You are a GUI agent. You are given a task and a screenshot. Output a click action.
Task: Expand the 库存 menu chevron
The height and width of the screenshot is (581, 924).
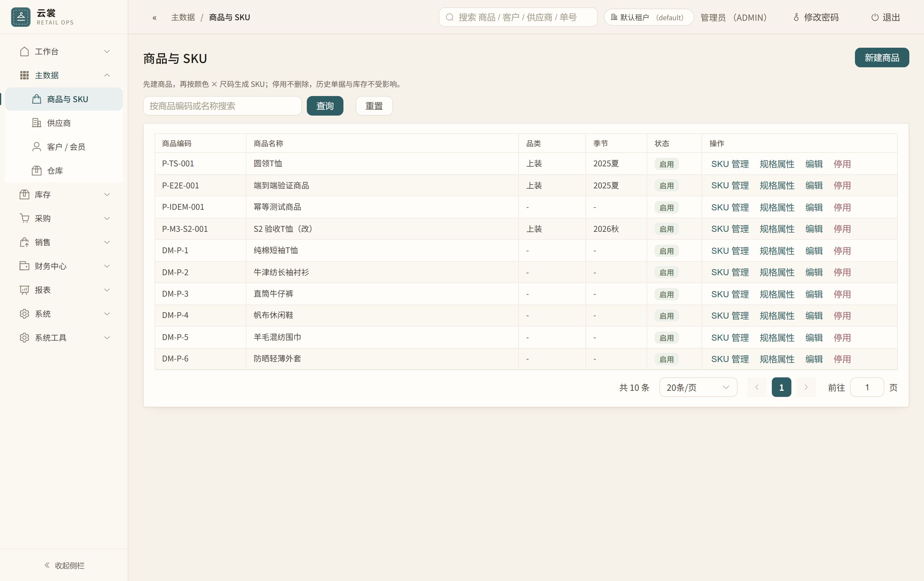pos(107,195)
